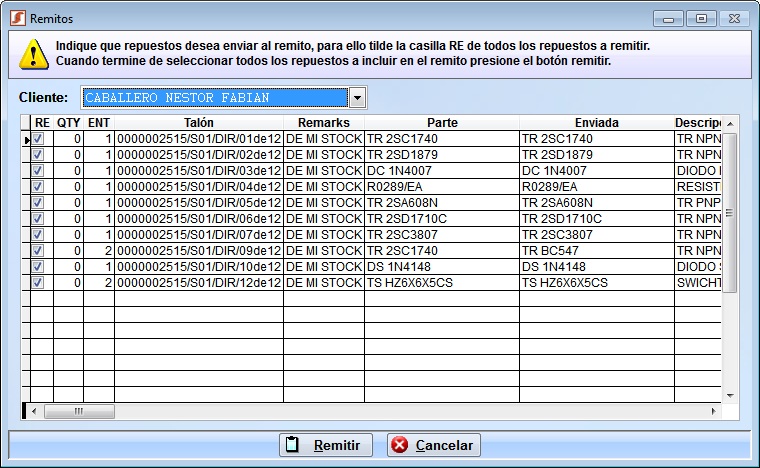760x468 pixels.
Task: Click the Remitos window app icon
Action: (x=17, y=18)
